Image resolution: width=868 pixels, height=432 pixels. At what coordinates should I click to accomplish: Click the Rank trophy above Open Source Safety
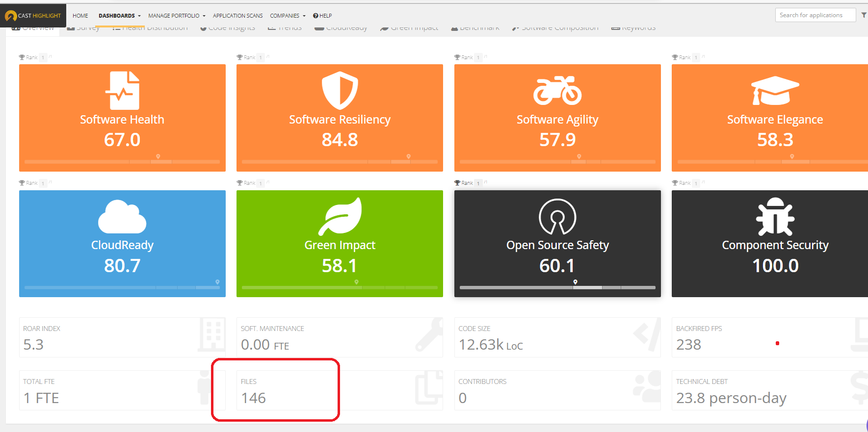pyautogui.click(x=457, y=183)
